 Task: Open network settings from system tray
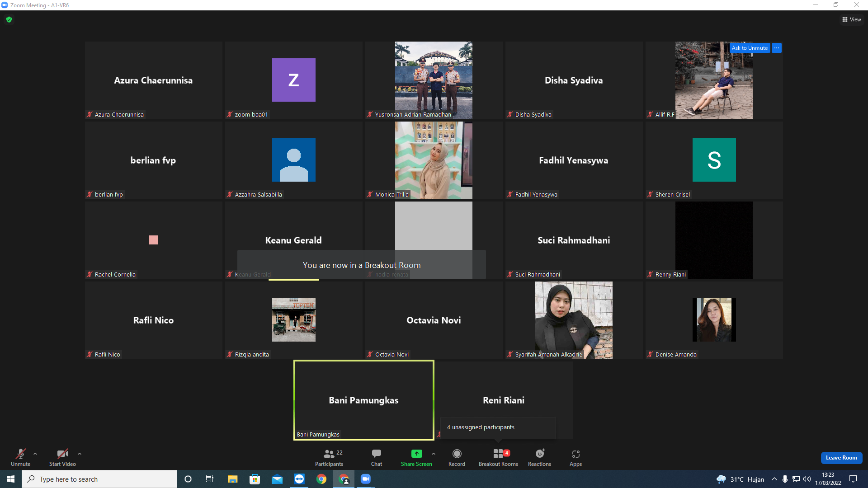pos(796,479)
